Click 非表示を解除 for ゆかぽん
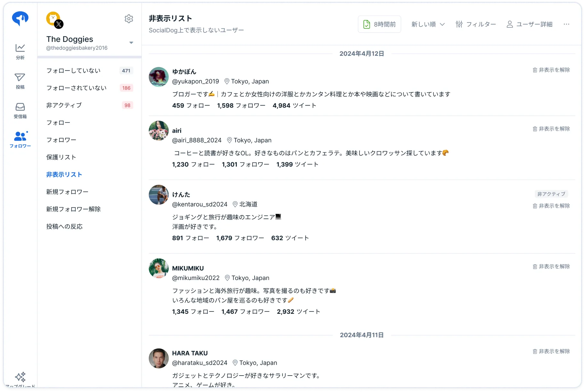 pyautogui.click(x=551, y=70)
